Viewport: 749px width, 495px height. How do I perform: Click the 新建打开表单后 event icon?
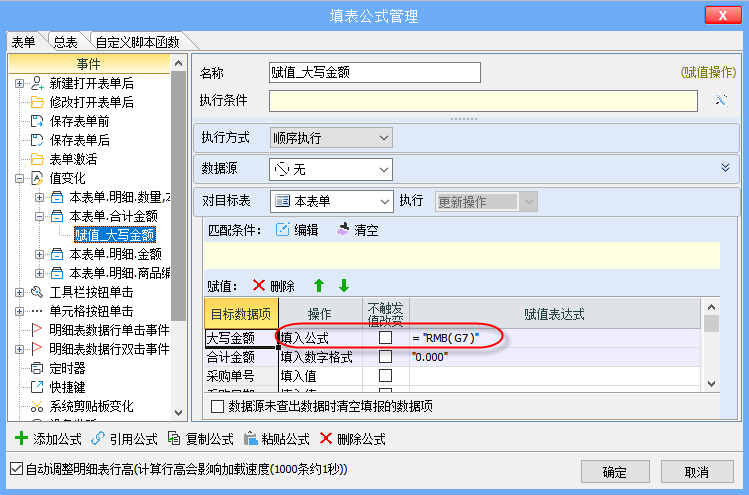point(37,83)
